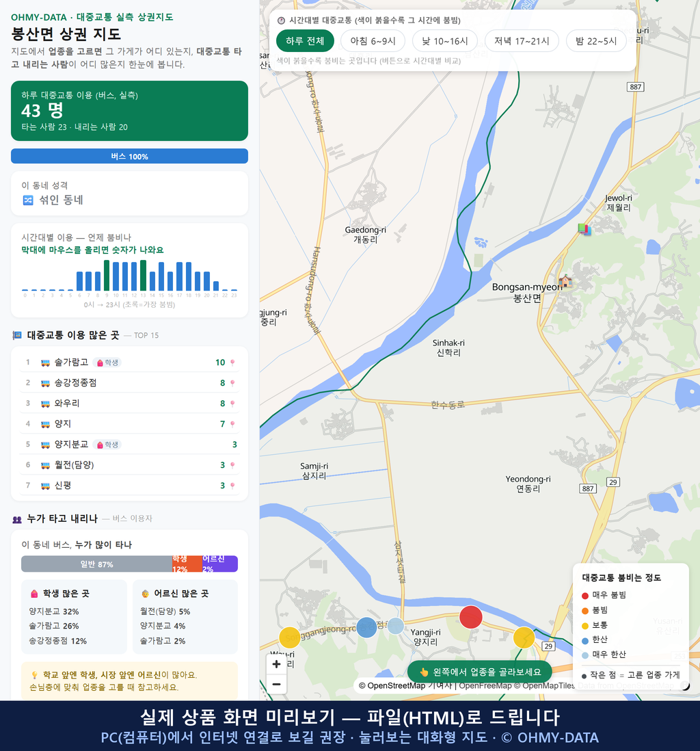
Task: Click the yellow 보통 legend dot
Action: [585, 626]
